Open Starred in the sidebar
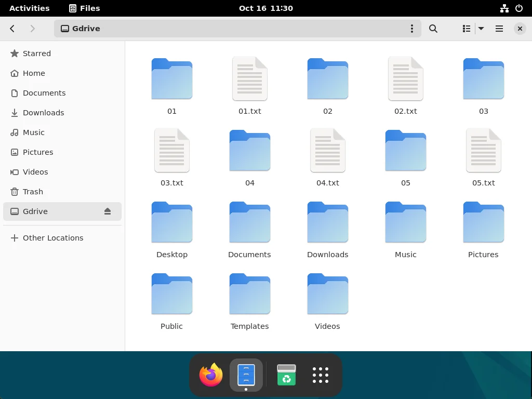The width and height of the screenshot is (532, 399). [62, 54]
